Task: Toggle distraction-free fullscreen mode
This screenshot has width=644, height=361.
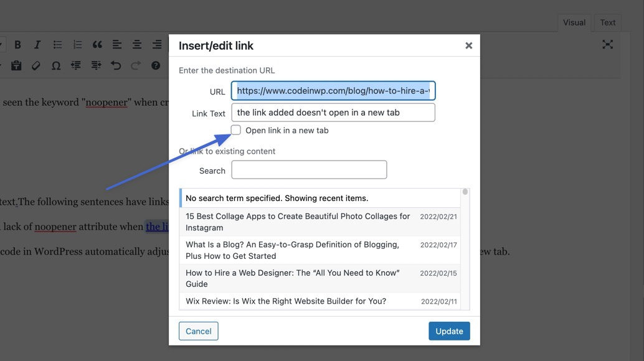Action: pos(607,44)
